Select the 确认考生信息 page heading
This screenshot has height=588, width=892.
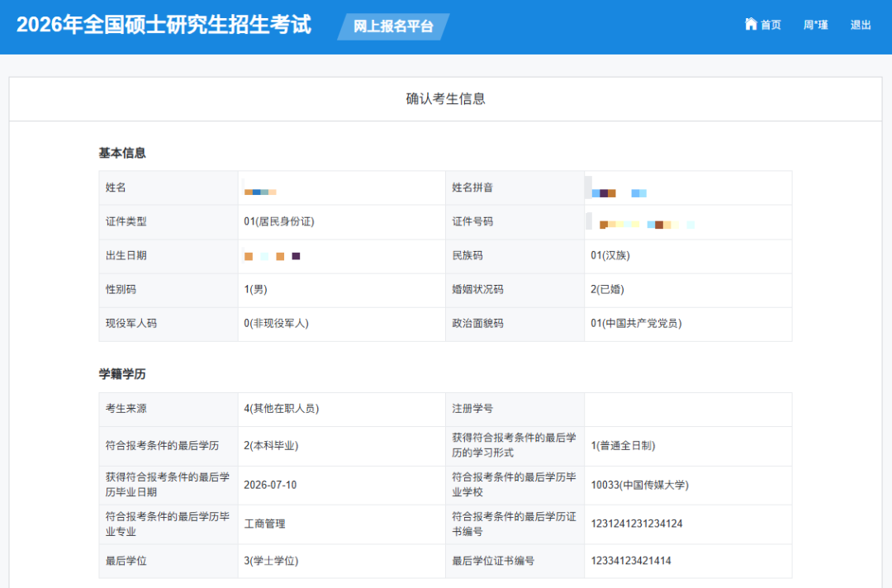(x=445, y=98)
